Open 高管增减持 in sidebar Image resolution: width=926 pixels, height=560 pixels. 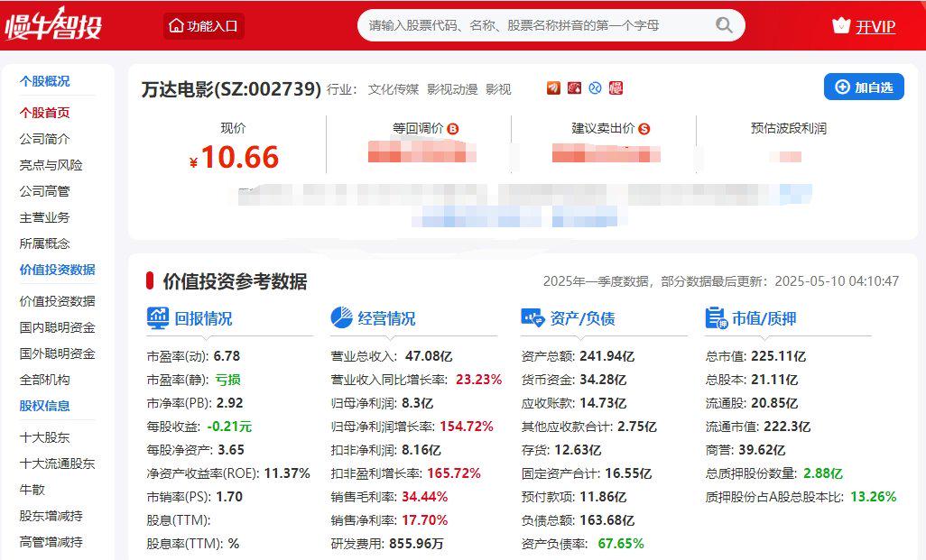[51, 542]
